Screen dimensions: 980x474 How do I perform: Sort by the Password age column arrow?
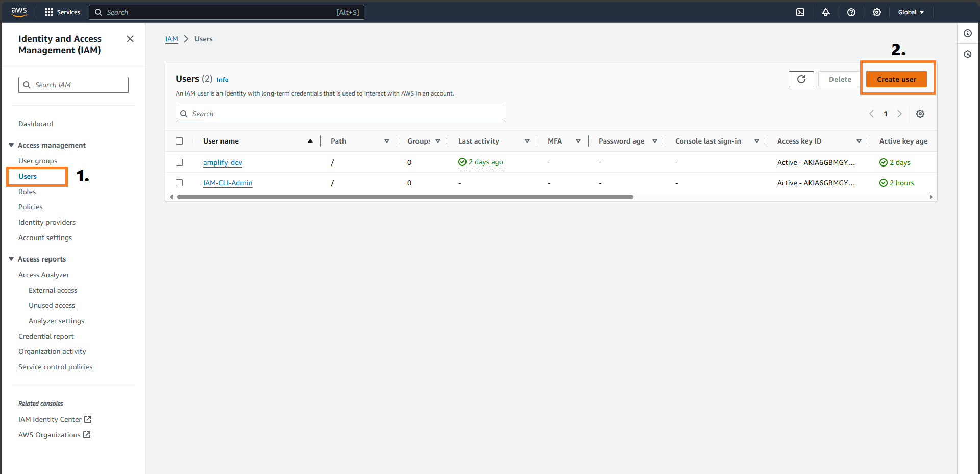tap(655, 141)
